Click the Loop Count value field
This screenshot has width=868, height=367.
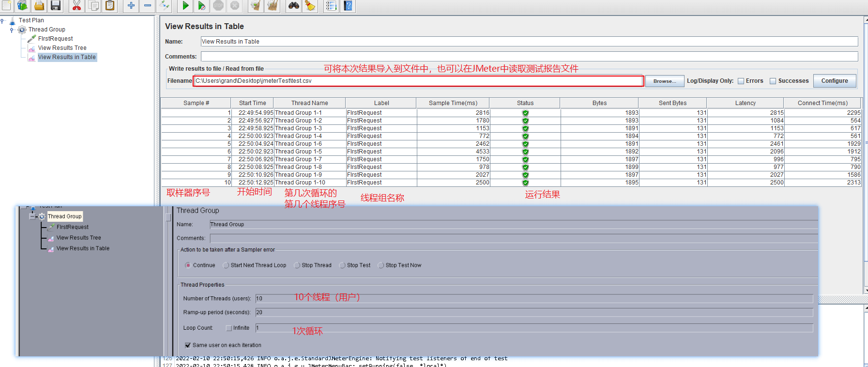click(x=534, y=328)
